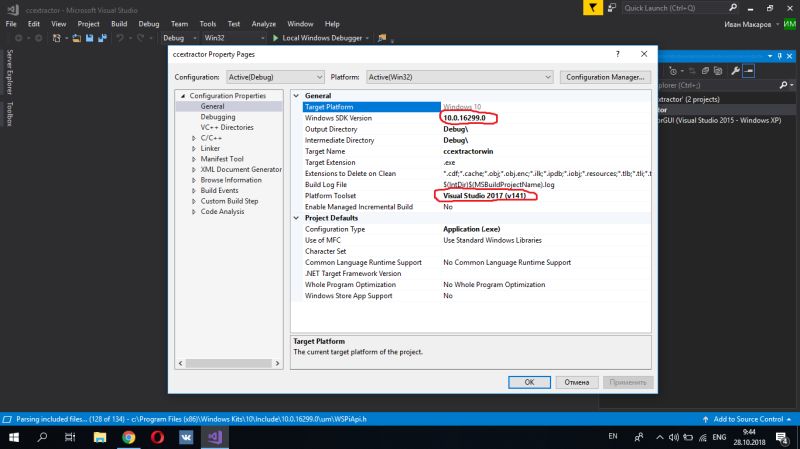Click the Save toolbar icon
Viewport: 800px width, 449px height.
89,38
